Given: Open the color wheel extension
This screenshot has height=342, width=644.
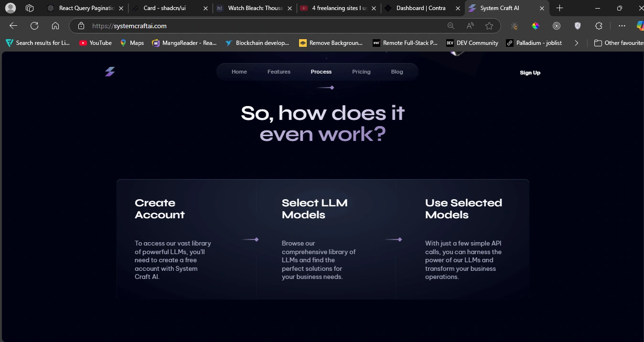Looking at the screenshot, I should click(536, 26).
